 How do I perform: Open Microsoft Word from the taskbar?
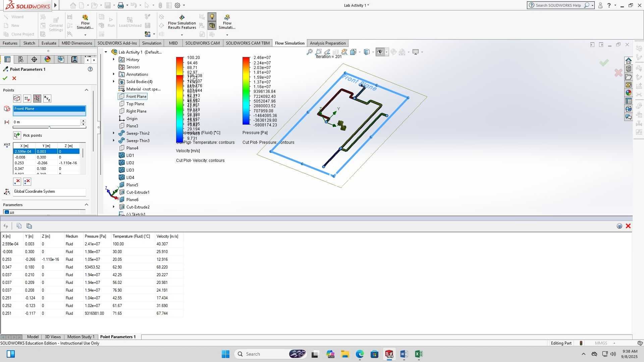[x=404, y=354]
